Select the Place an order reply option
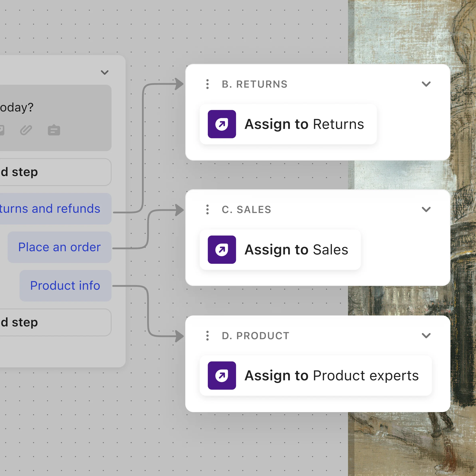This screenshot has width=476, height=476. [59, 247]
